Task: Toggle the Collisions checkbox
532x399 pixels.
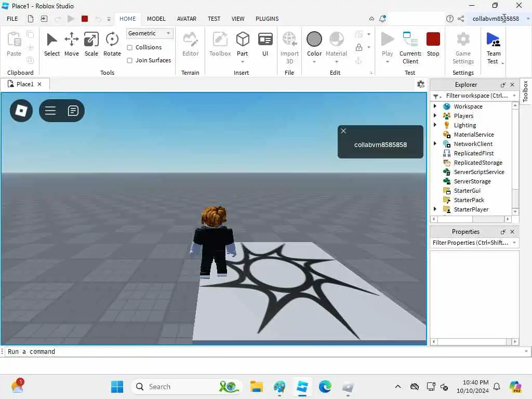Action: coord(129,47)
